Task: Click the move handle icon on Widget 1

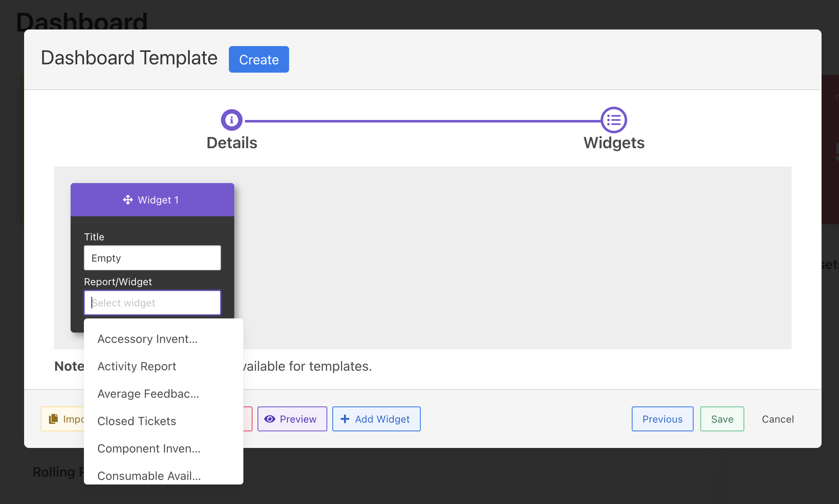Action: click(128, 200)
